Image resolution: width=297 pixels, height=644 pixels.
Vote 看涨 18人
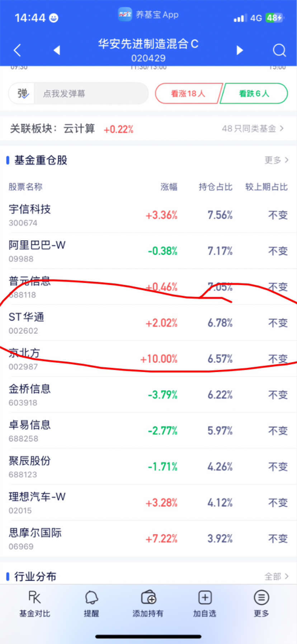coord(188,93)
